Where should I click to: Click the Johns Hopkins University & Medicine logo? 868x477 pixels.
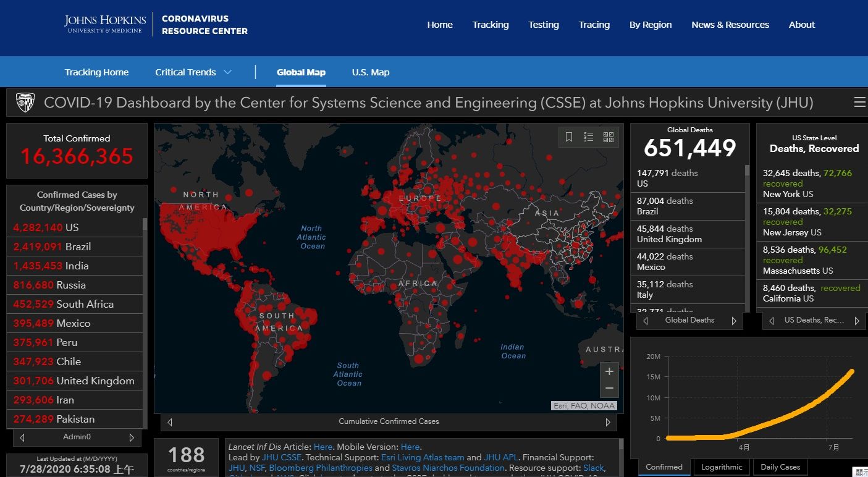coord(106,25)
